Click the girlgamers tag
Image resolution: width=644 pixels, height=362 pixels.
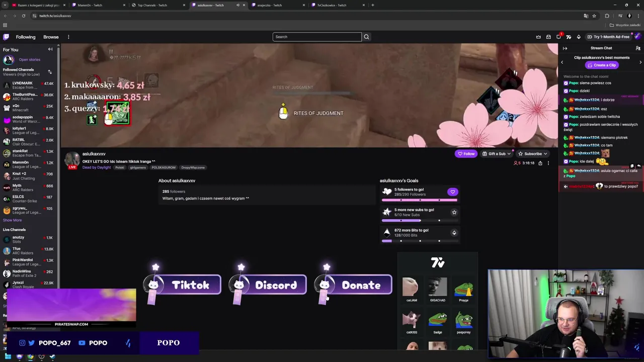pyautogui.click(x=138, y=167)
